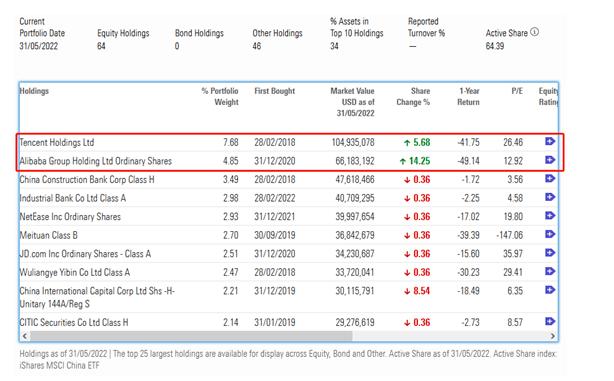
Task: Open the Tencent Holdings Ltd link
Action: (x=57, y=142)
